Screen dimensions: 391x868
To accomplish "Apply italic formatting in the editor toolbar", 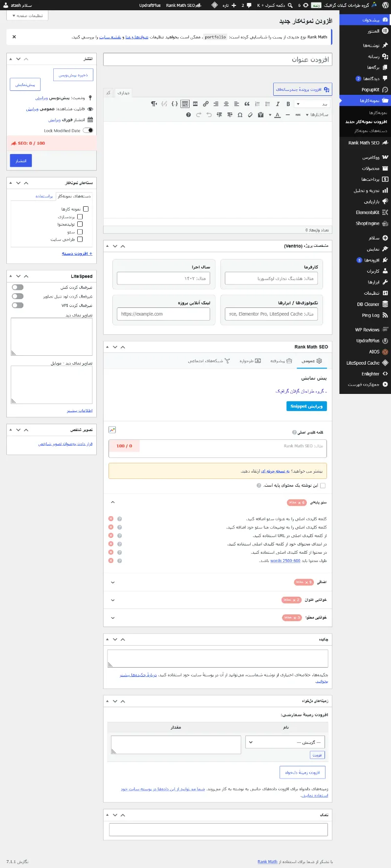I will 278,104.
